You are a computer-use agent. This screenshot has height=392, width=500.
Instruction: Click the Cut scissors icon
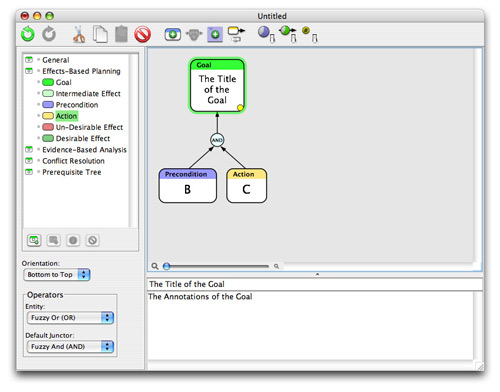pyautogui.click(x=79, y=34)
